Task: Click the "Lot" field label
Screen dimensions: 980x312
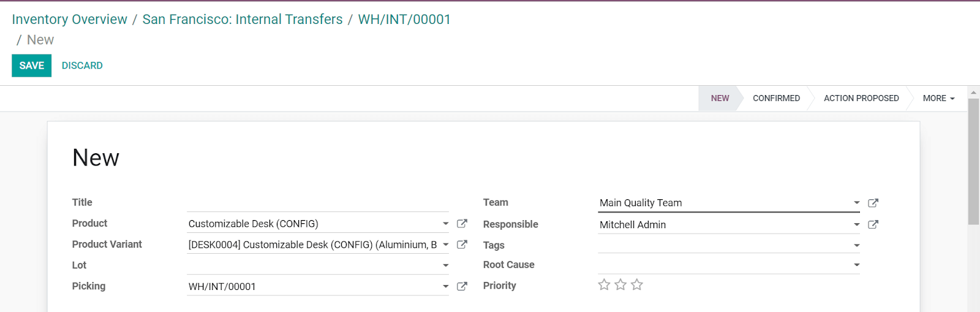Action: (79, 265)
